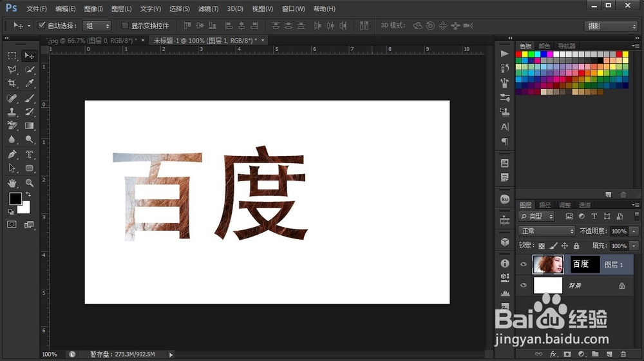Hide 图层 1 with eye icon
This screenshot has width=644, height=361.
click(523, 264)
